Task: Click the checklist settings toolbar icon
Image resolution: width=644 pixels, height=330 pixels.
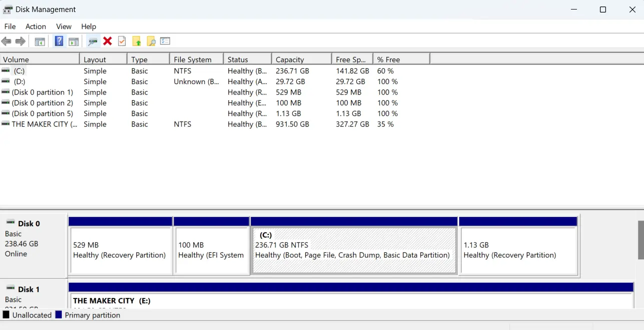Action: pyautogui.click(x=165, y=42)
